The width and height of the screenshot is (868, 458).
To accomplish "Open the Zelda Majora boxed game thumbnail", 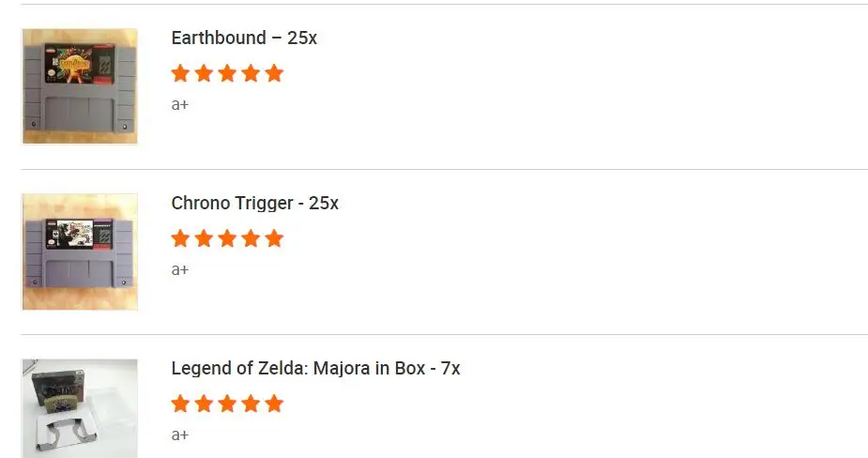I will [80, 408].
